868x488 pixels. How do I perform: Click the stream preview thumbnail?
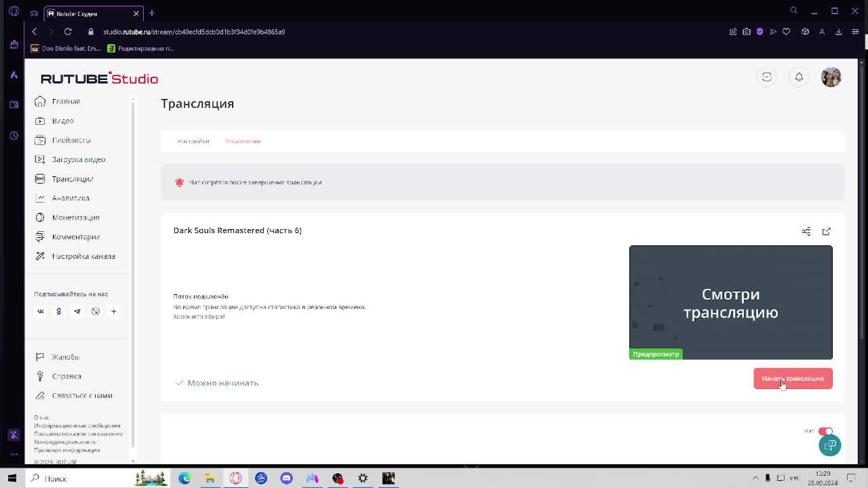pyautogui.click(x=731, y=302)
